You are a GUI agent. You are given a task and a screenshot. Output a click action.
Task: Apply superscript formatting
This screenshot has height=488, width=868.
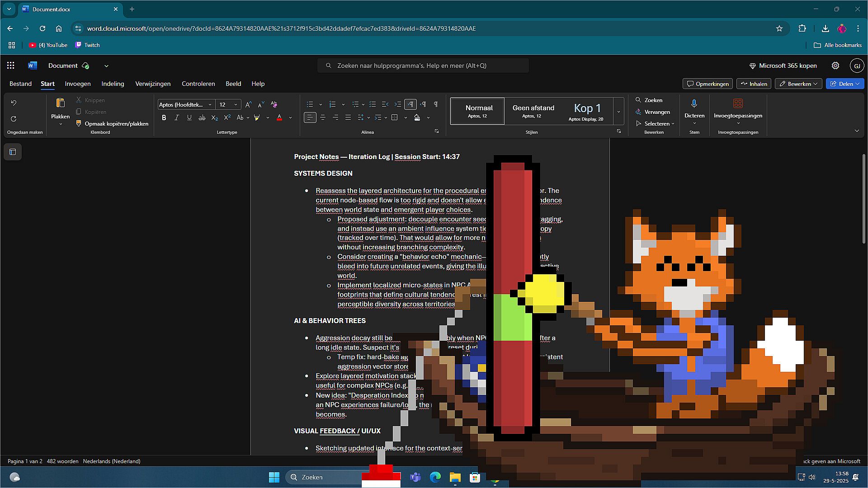point(227,117)
